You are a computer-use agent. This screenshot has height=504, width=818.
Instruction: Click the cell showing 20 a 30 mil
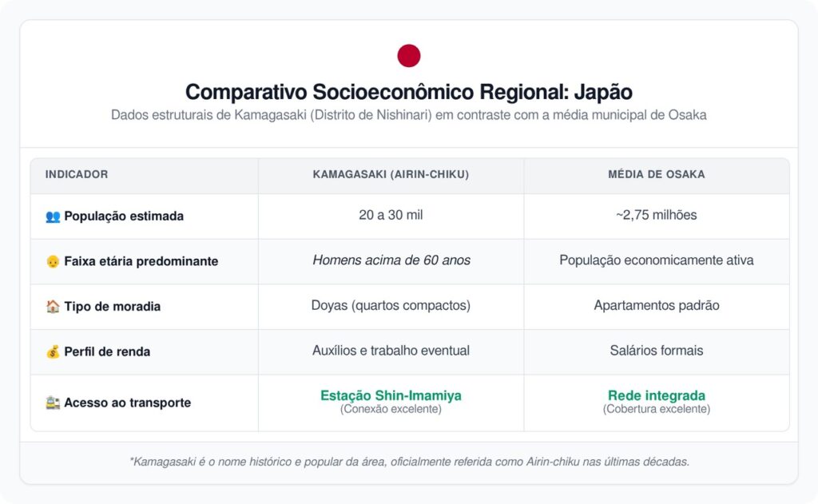(391, 216)
